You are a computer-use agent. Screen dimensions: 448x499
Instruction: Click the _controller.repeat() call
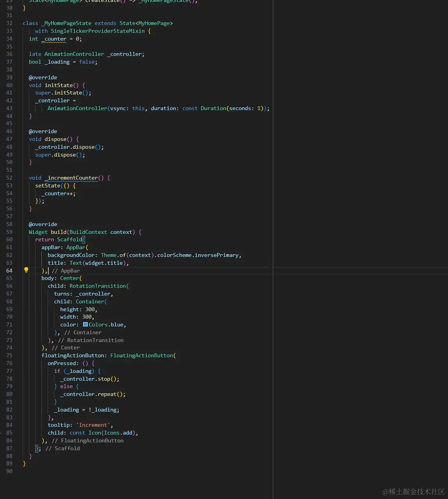coord(93,394)
